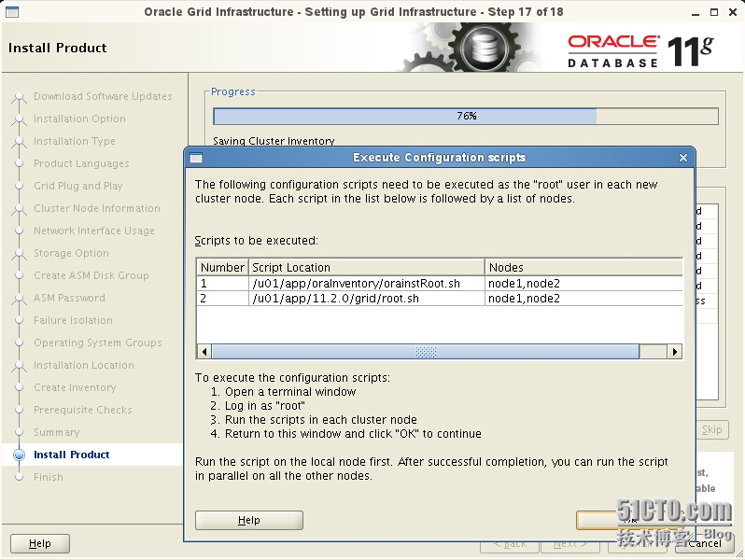Click the number 2 cell in scripts table

[222, 299]
